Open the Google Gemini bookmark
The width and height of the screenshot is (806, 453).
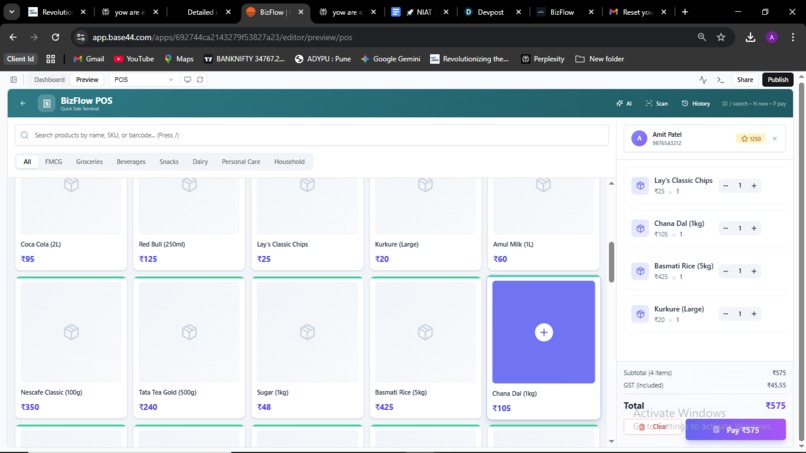click(391, 59)
